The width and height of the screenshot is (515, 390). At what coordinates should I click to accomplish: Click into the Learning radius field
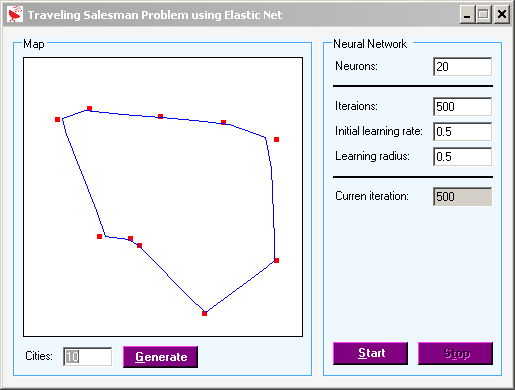tap(462, 157)
